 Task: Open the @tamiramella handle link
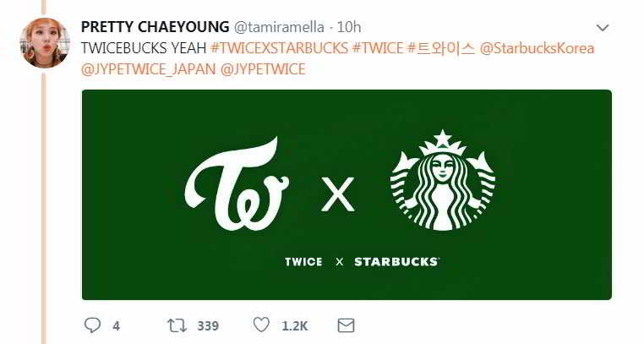tap(273, 27)
